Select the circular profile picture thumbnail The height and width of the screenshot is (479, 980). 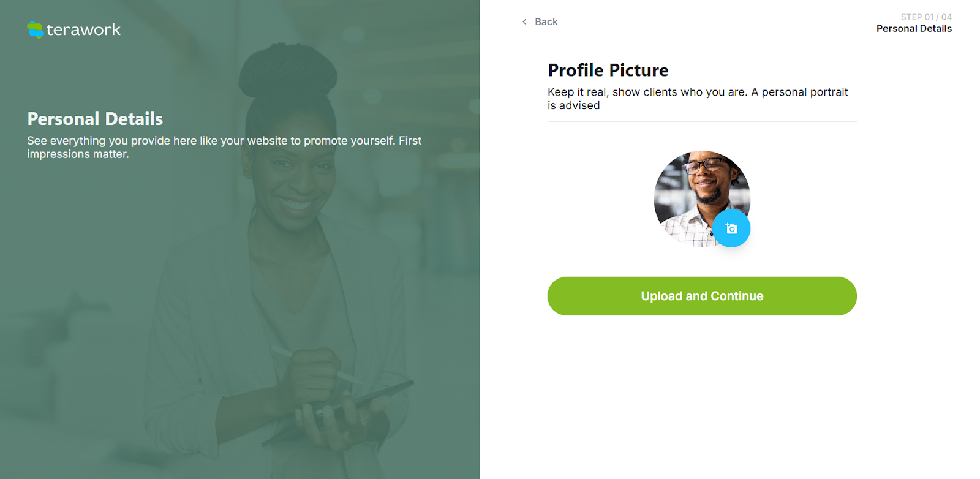point(702,199)
